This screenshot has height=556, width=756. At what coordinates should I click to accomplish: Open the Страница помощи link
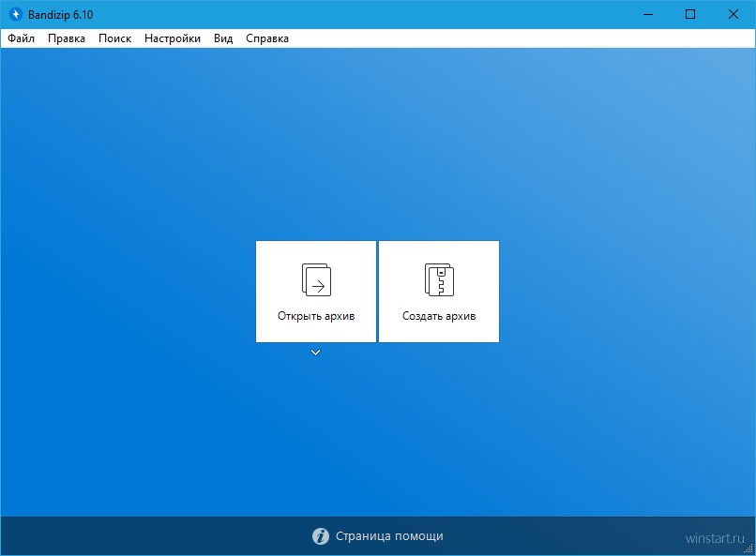(x=389, y=536)
